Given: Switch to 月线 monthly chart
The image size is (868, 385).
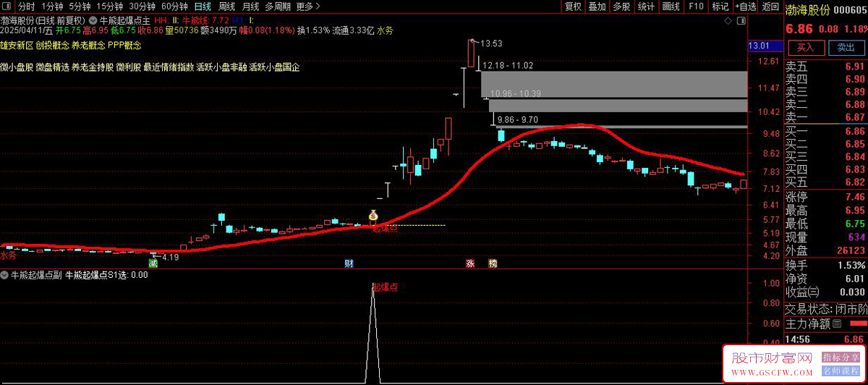Looking at the screenshot, I should coord(250,6).
